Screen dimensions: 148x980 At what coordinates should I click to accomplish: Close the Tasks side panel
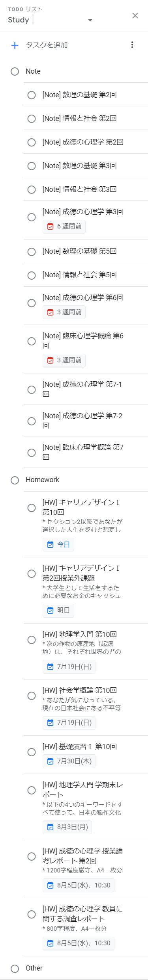pyautogui.click(x=135, y=15)
